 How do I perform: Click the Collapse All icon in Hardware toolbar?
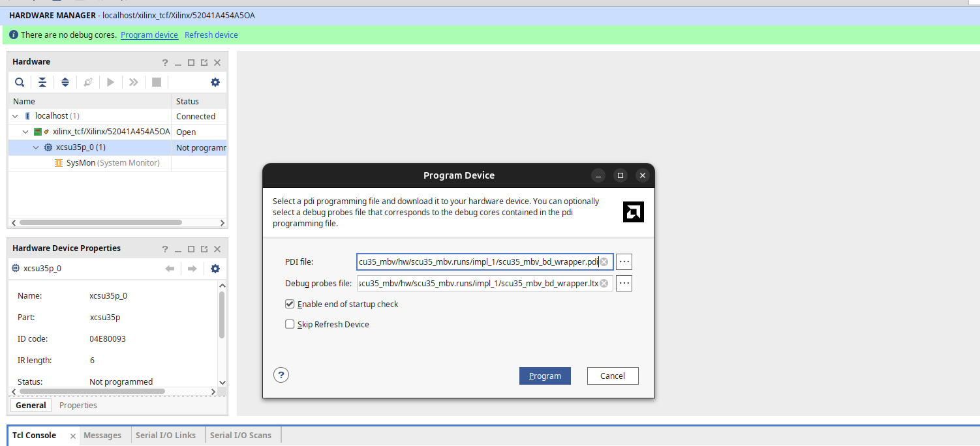click(42, 82)
